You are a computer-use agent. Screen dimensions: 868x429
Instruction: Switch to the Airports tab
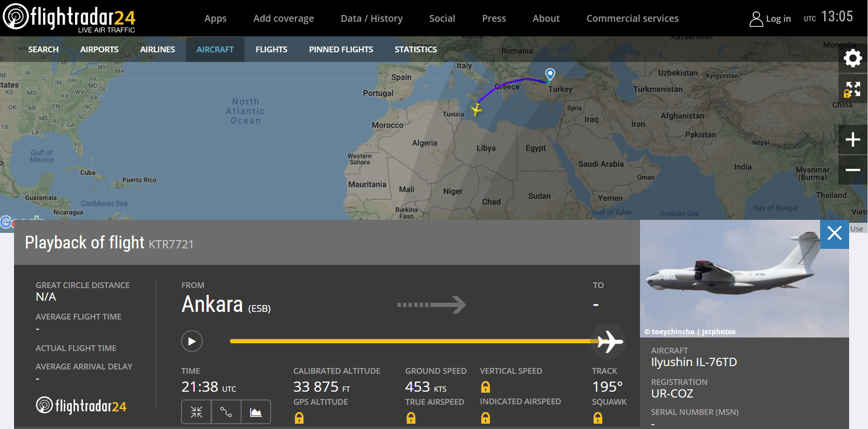(99, 49)
